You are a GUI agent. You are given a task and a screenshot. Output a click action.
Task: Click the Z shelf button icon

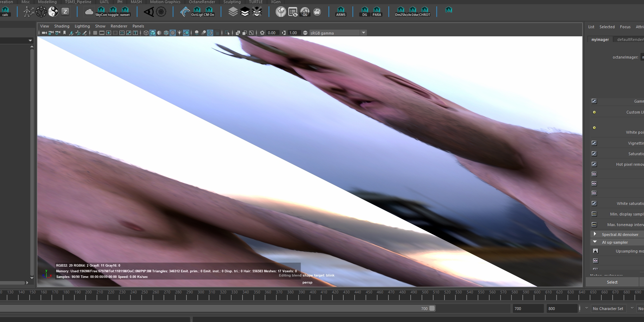pyautogui.click(x=65, y=12)
